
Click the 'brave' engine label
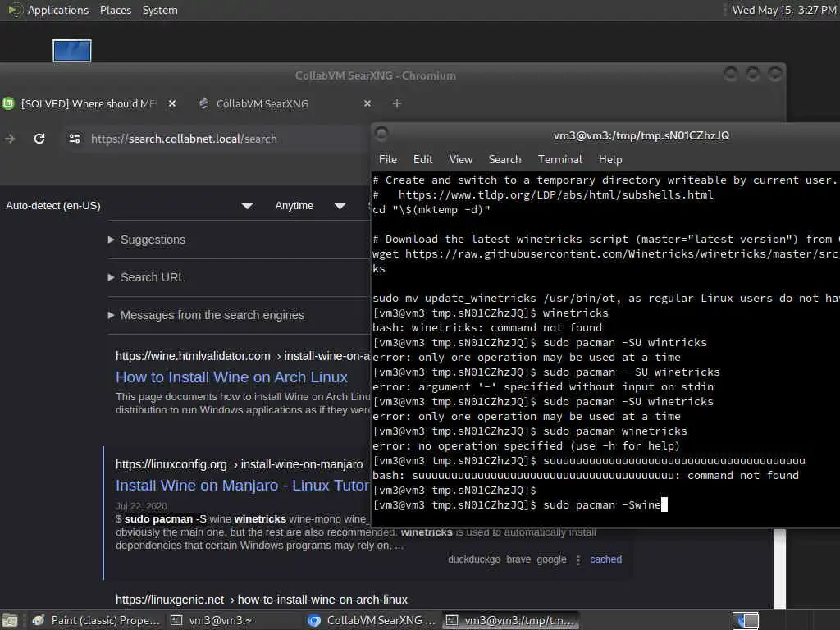click(518, 559)
